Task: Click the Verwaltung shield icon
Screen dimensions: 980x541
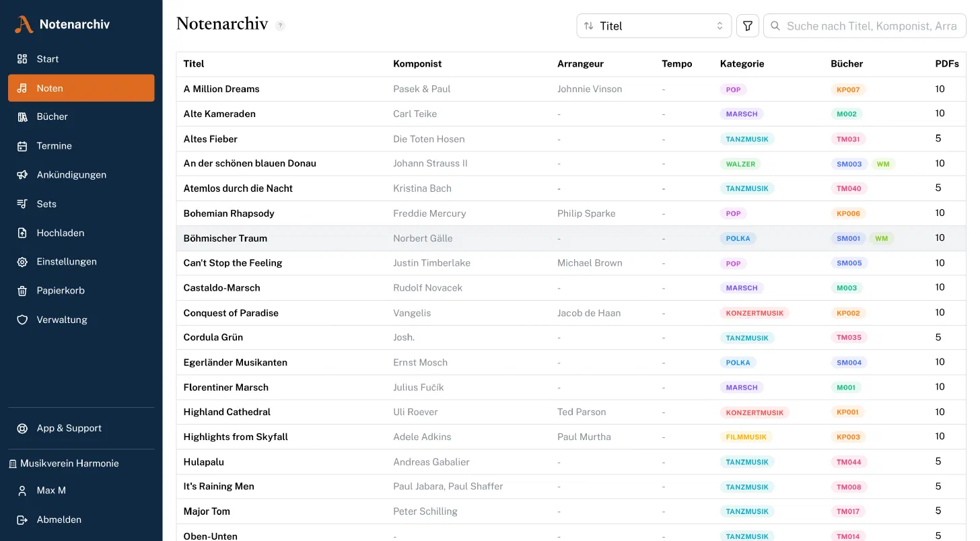Action: pos(22,320)
